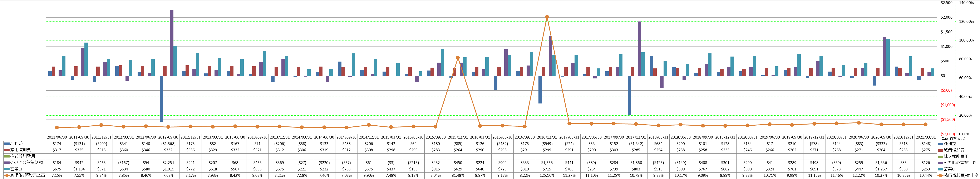Click the 2011/06/30 date column header
The image size is (980, 179).
click(x=57, y=137)
